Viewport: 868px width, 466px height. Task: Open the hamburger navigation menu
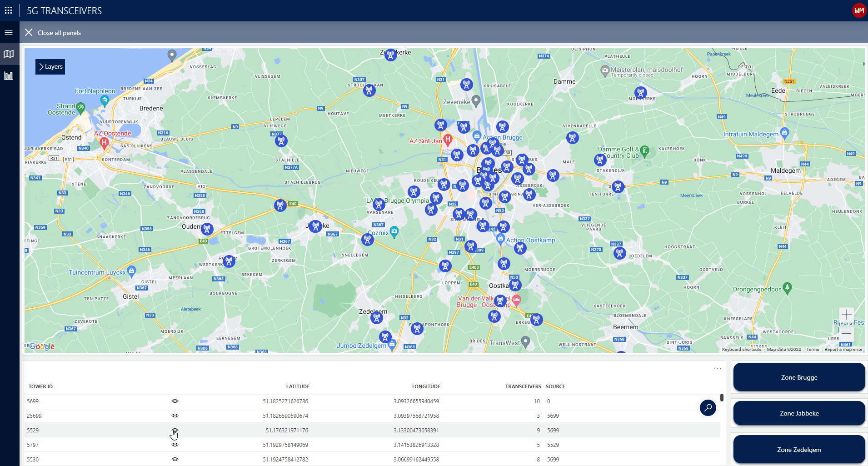tap(9, 32)
